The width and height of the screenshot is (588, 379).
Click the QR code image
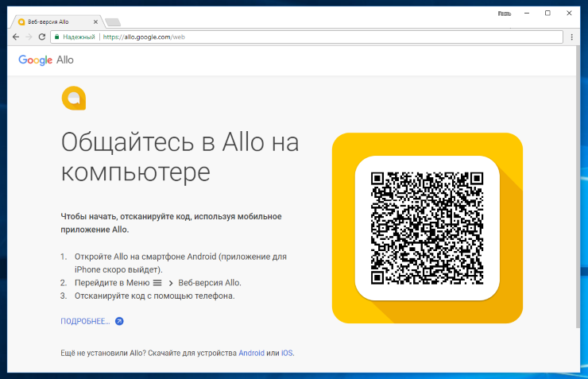coord(427,229)
